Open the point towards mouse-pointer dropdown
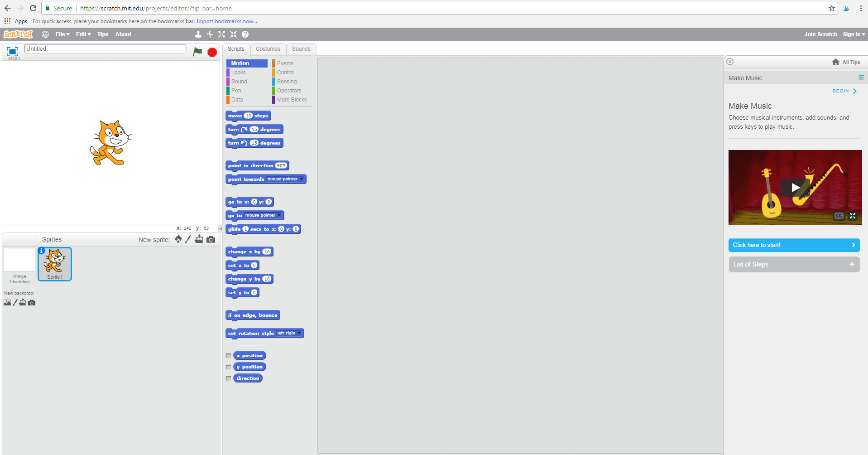This screenshot has width=868, height=455. pyautogui.click(x=302, y=179)
